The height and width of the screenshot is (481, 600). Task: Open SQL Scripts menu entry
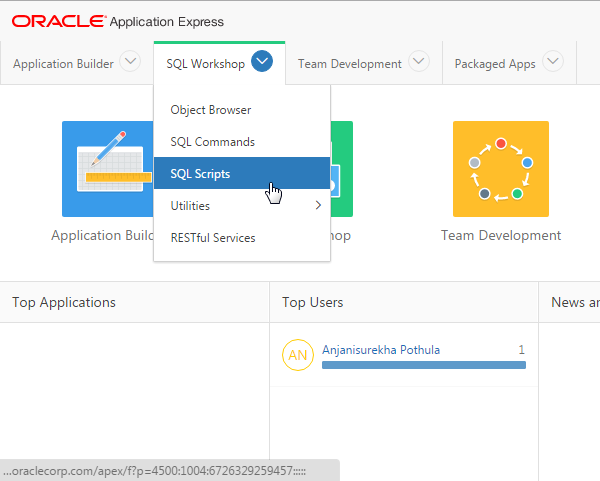click(x=201, y=174)
